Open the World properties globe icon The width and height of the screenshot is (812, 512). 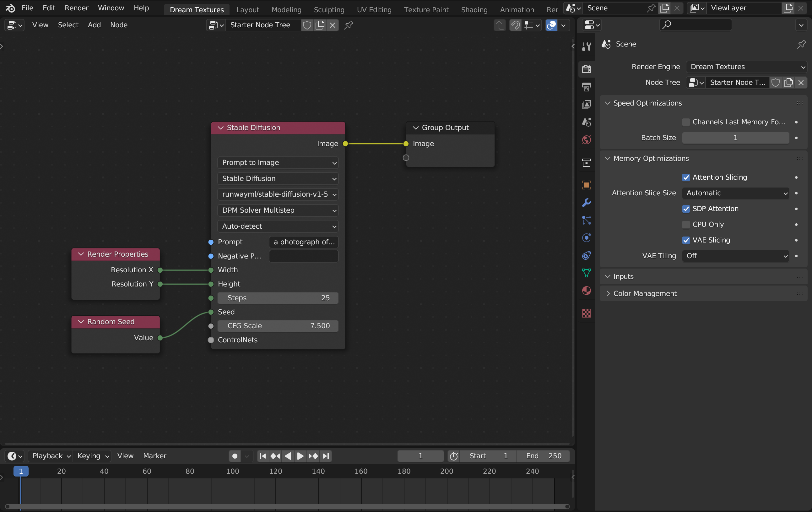point(587,140)
